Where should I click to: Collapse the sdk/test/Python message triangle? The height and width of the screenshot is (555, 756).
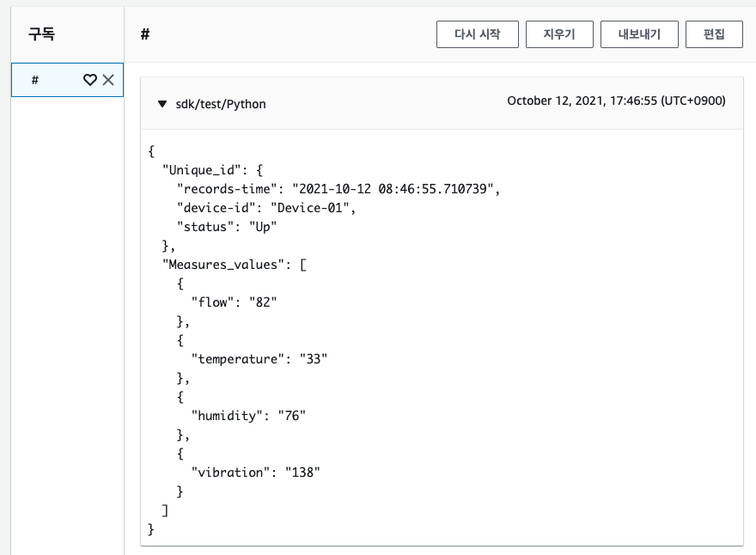pos(162,104)
